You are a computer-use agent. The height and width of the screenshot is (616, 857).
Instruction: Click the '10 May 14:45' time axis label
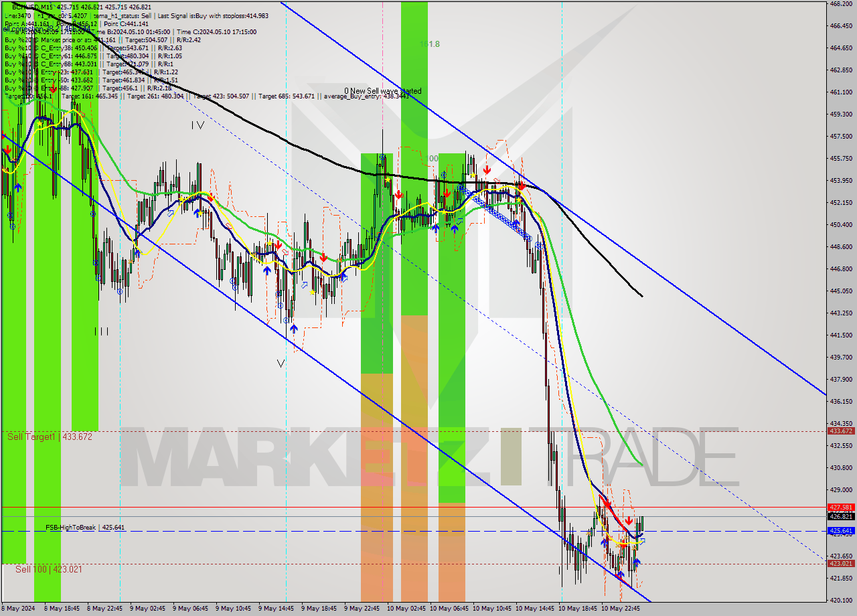(x=534, y=609)
